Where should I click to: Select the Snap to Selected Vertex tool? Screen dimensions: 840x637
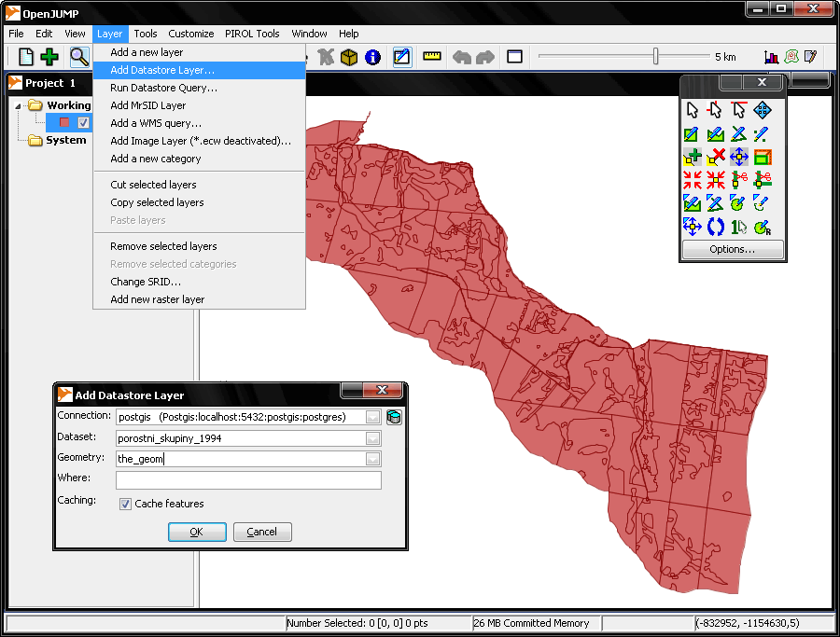(x=715, y=180)
